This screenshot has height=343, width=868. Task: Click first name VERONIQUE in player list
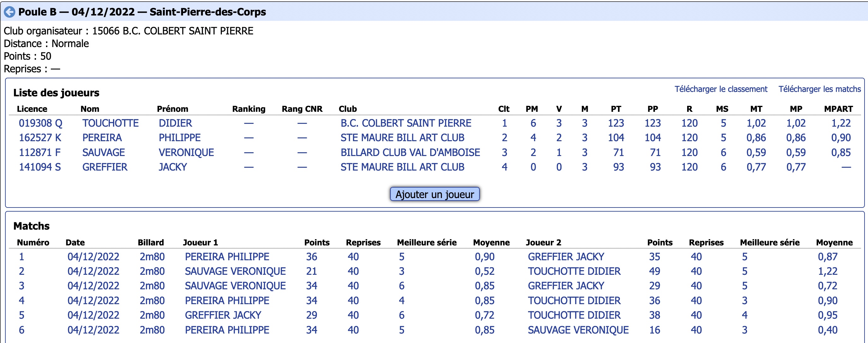tap(186, 153)
